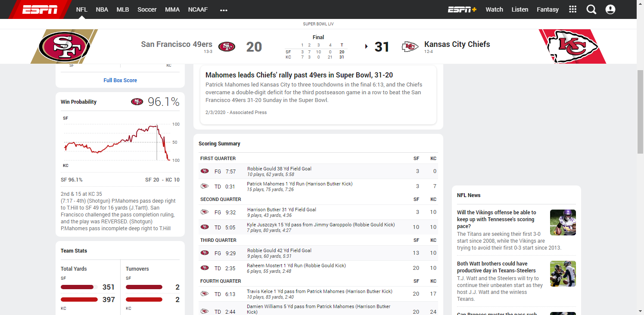Click the large 49ers logo banner

click(64, 46)
